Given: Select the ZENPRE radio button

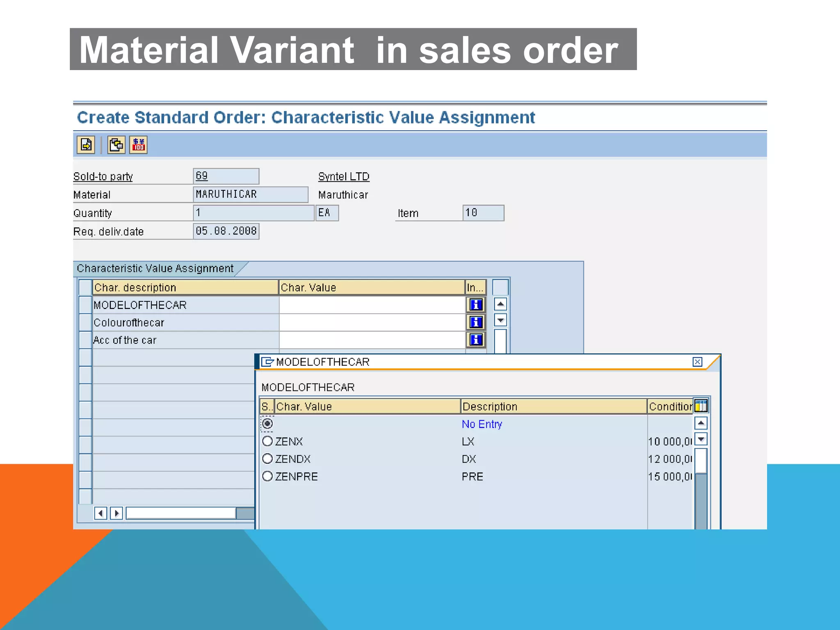Looking at the screenshot, I should [x=267, y=476].
